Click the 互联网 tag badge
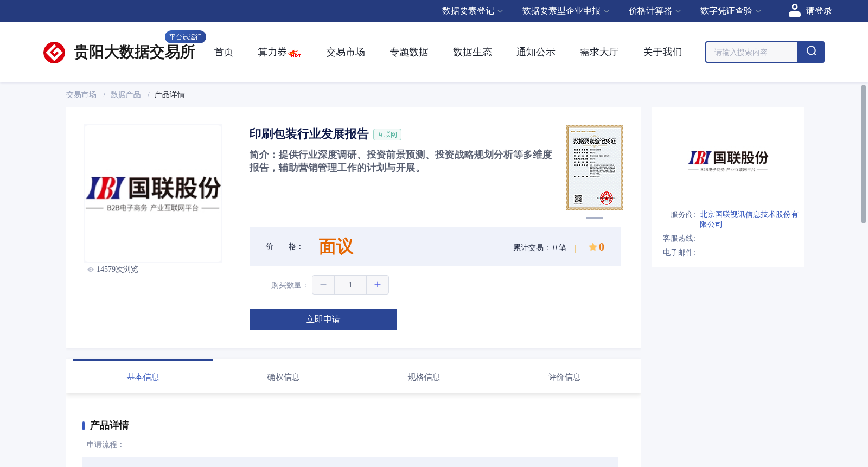The height and width of the screenshot is (467, 868). (x=387, y=135)
